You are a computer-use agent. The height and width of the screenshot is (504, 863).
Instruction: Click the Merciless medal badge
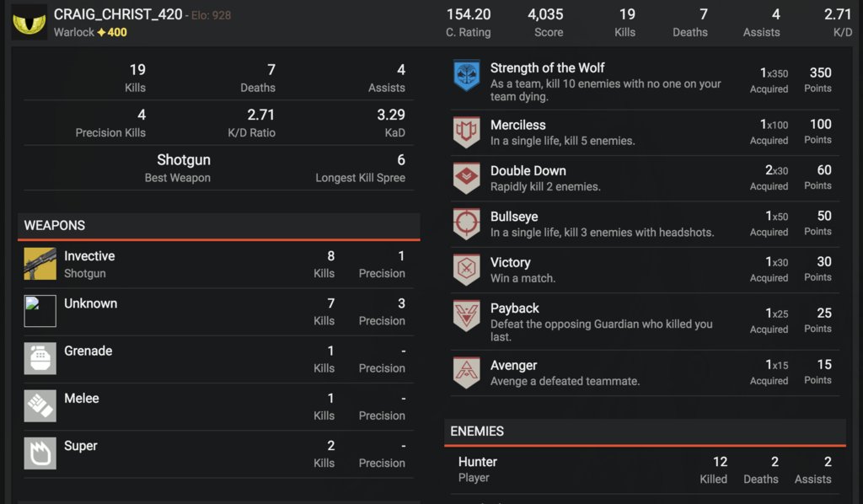[x=467, y=132]
